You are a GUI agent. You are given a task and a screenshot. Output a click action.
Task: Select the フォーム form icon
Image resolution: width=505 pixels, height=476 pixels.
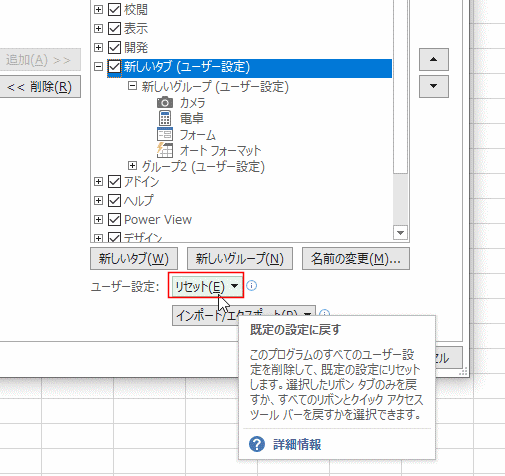[165, 134]
